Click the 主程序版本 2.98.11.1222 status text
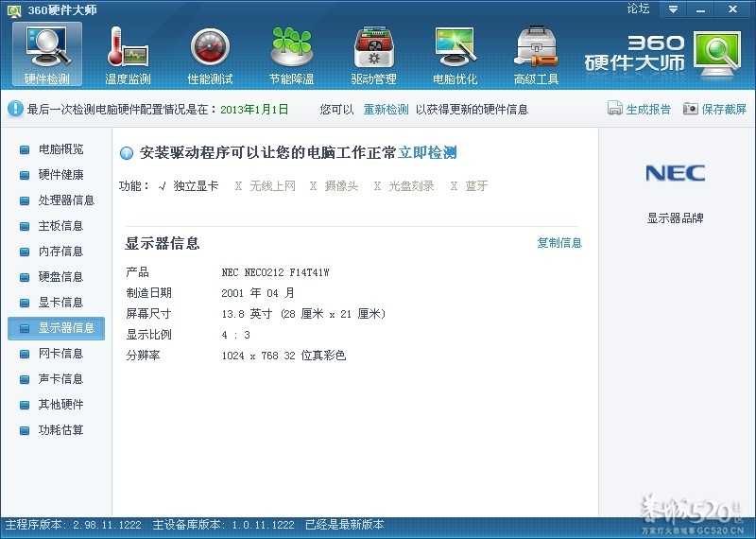This screenshot has height=539, width=756. click(74, 525)
